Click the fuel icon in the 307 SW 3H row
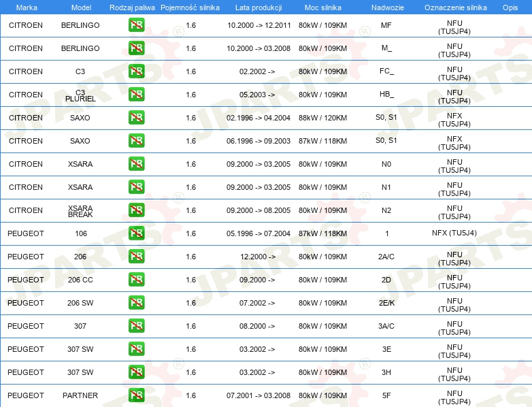The height and width of the screenshot is (407, 532). pyautogui.click(x=136, y=372)
